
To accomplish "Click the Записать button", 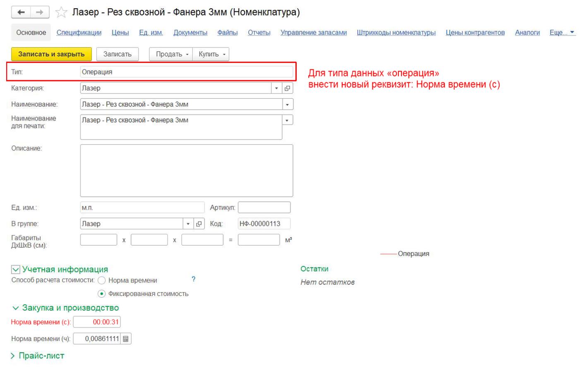I will (117, 54).
